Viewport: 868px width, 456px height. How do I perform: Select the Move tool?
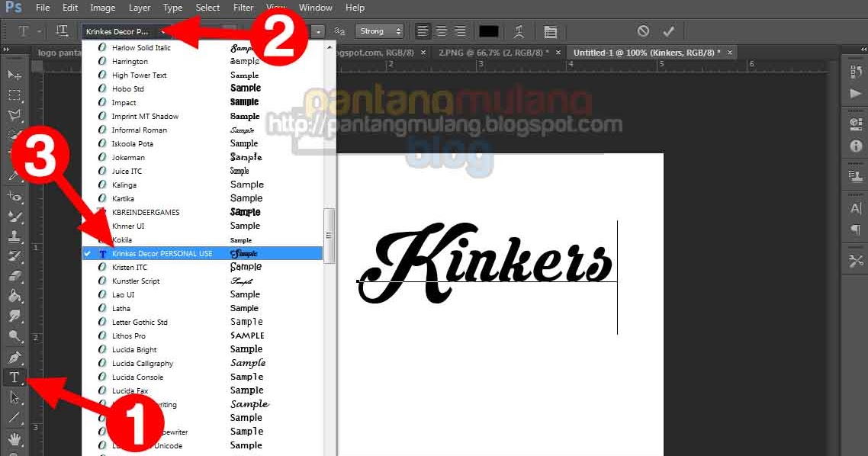(x=14, y=75)
